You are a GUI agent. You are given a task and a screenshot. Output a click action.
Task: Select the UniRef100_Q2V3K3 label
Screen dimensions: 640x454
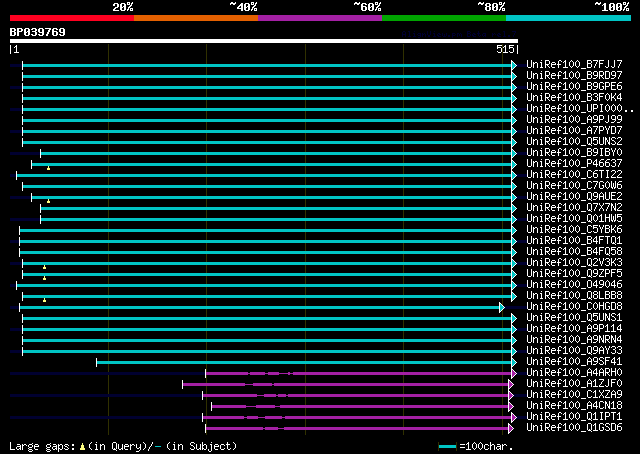[574, 263]
